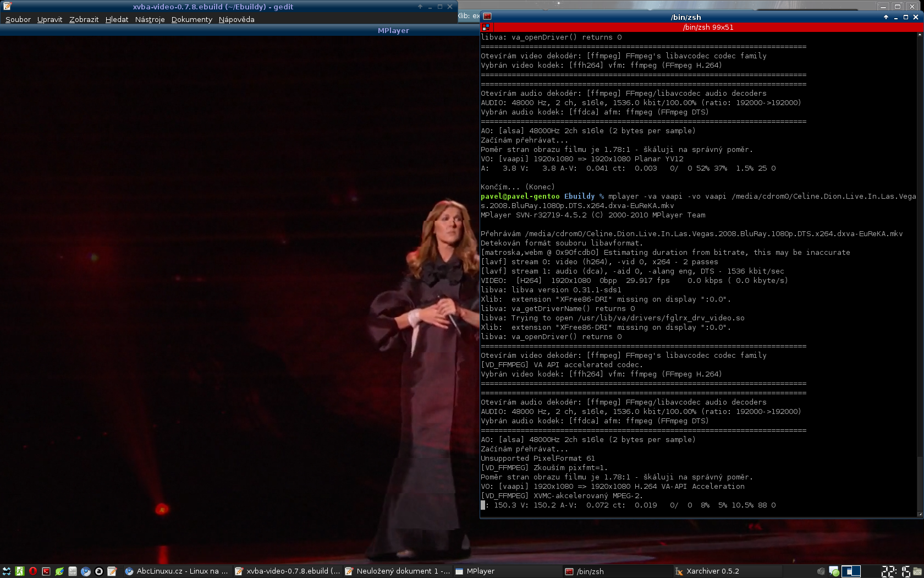Open the terminal layout icon on red bar
Viewport: 924px width, 578px height.
(x=485, y=27)
